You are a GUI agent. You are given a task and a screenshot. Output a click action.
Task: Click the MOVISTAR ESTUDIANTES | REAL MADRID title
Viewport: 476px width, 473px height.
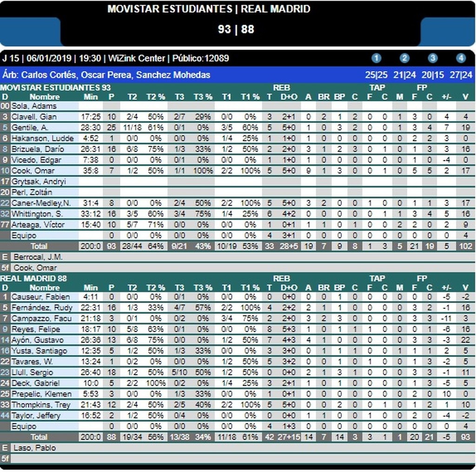point(209,9)
